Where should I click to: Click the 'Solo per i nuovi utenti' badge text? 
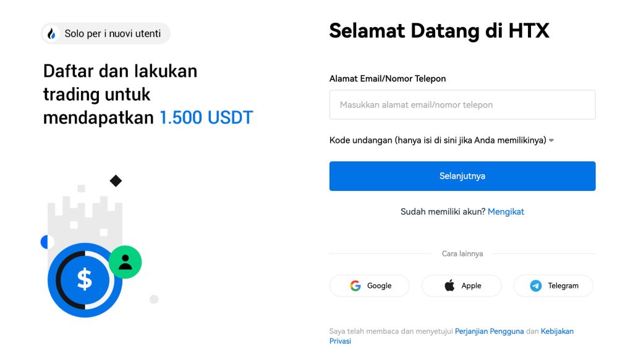[113, 33]
